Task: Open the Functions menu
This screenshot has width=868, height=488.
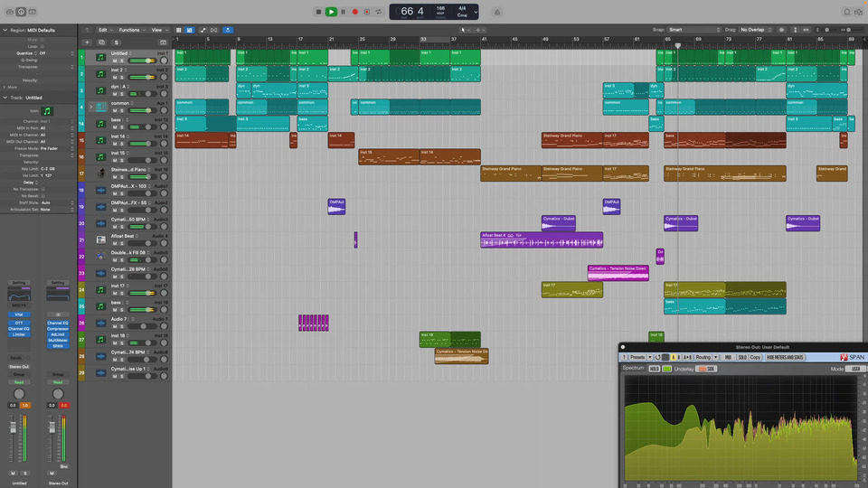Action: [x=132, y=30]
